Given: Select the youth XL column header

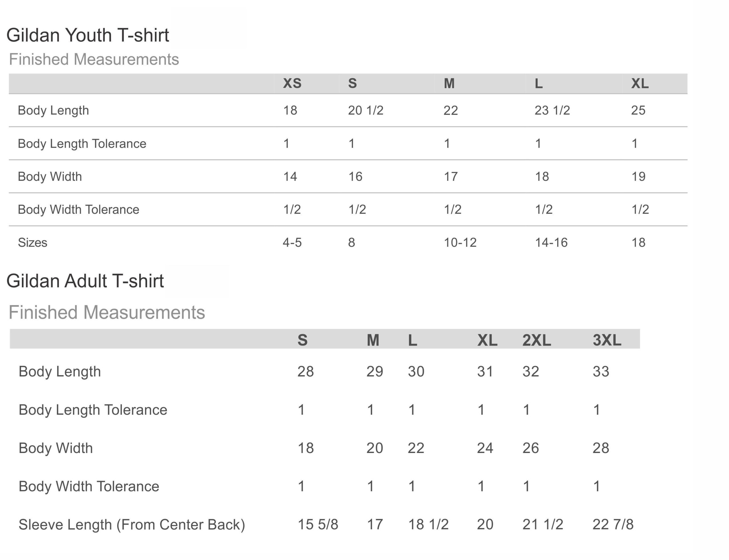Looking at the screenshot, I should coord(640,83).
